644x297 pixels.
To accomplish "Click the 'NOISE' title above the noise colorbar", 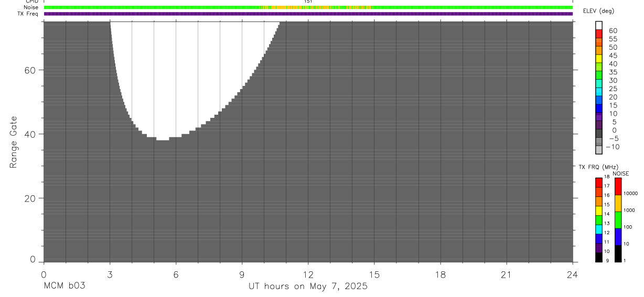I will 620,173.
